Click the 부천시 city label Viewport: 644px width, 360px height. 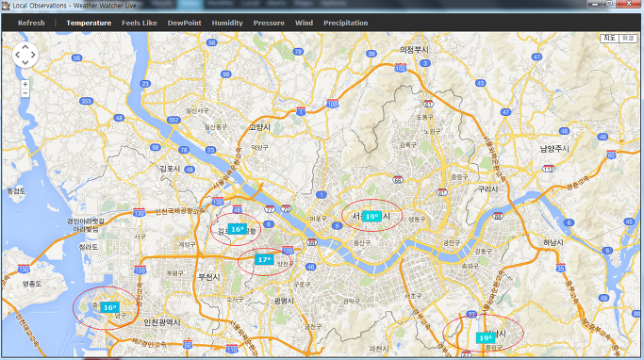pos(209,277)
